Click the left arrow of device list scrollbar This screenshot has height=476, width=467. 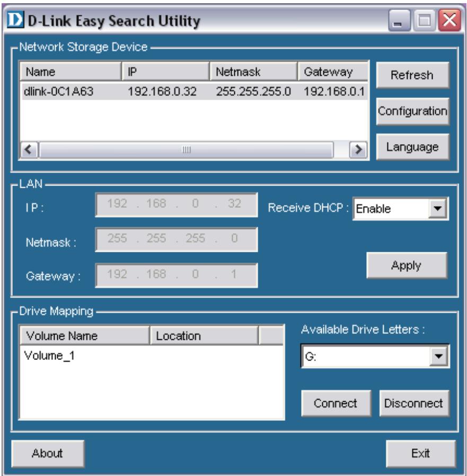29,149
